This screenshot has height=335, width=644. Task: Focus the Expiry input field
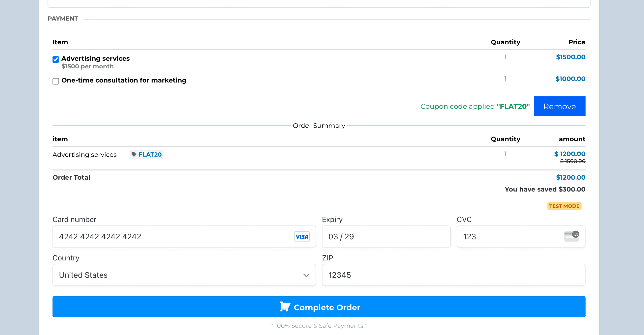386,236
